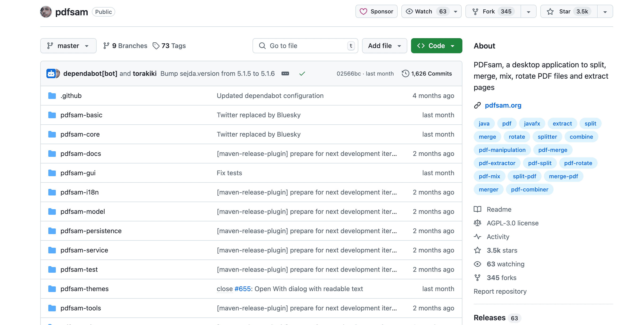Open the pdfsam-gui folder

(78, 172)
